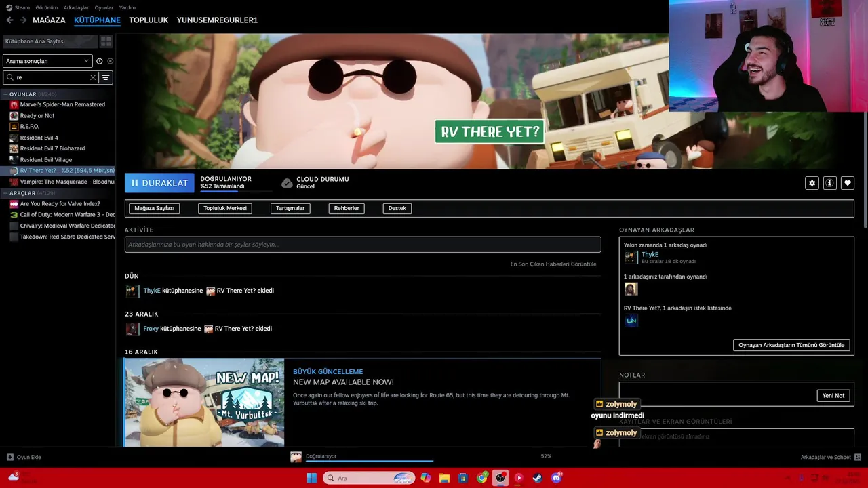Create a new note with Yeni Not
Image resolution: width=868 pixels, height=488 pixels.
pos(833,396)
